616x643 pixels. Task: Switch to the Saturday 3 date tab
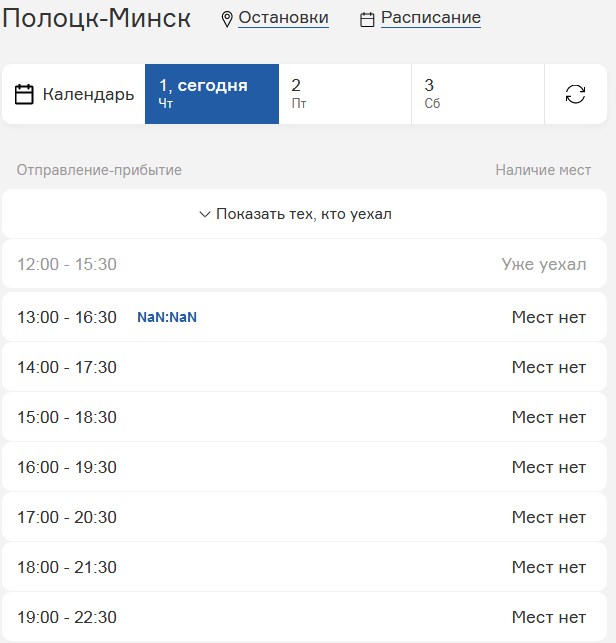pos(477,94)
